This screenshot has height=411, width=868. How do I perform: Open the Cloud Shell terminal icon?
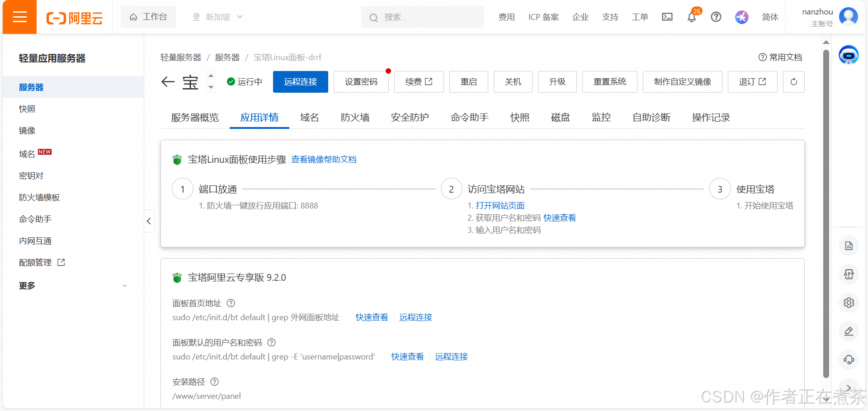(x=667, y=17)
